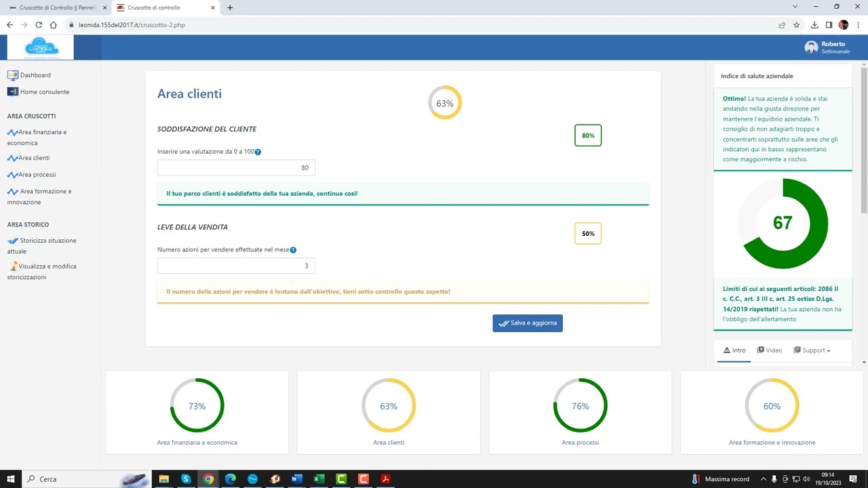This screenshot has height=488, width=868.
Task: Click the help icon beside azioni per vendere
Action: [x=293, y=250]
